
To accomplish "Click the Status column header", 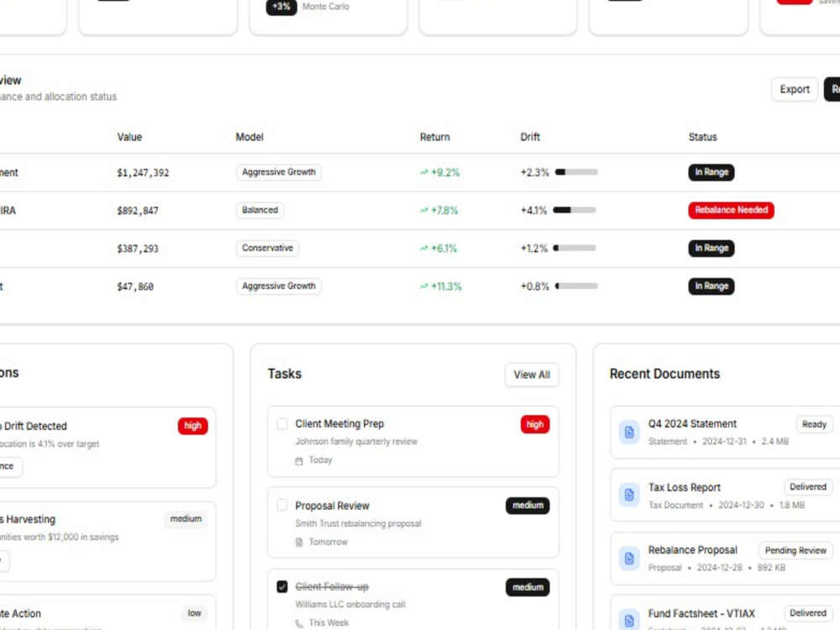I will (703, 137).
